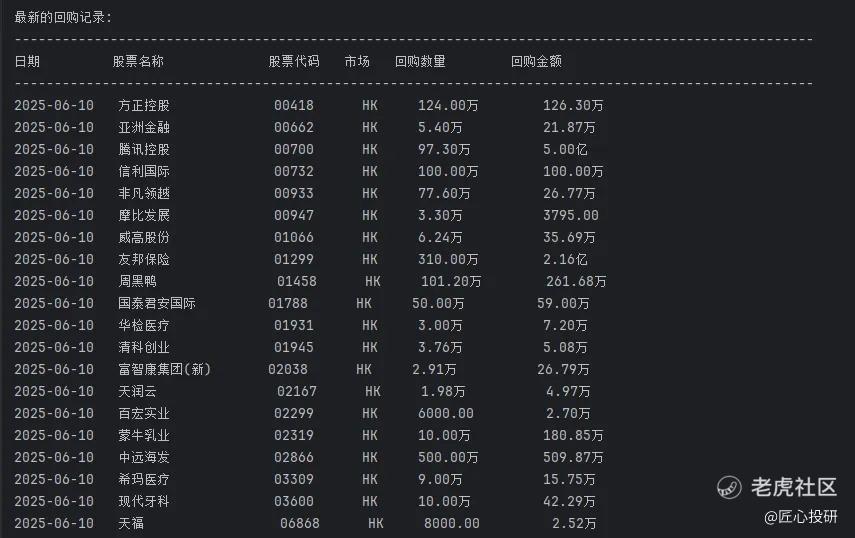Click the 蒙牛乳业 repurchase amount 180.85万
The height and width of the screenshot is (538, 855).
[573, 436]
